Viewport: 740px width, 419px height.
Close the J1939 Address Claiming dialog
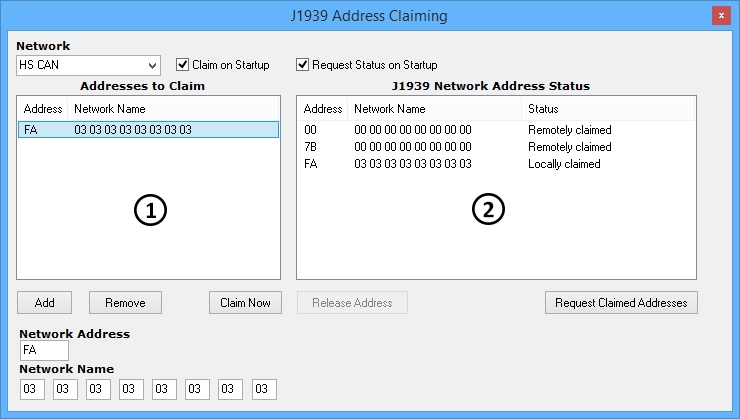pos(720,16)
